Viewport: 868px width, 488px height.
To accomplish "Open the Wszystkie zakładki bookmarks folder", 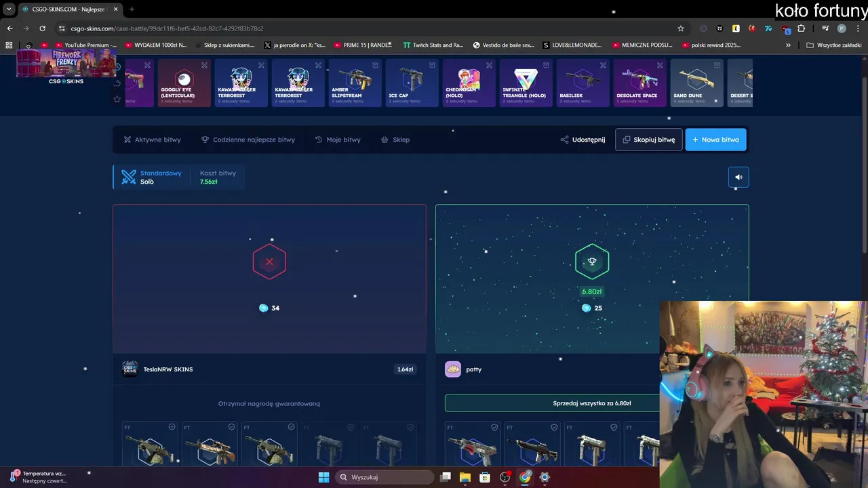I will 833,45.
